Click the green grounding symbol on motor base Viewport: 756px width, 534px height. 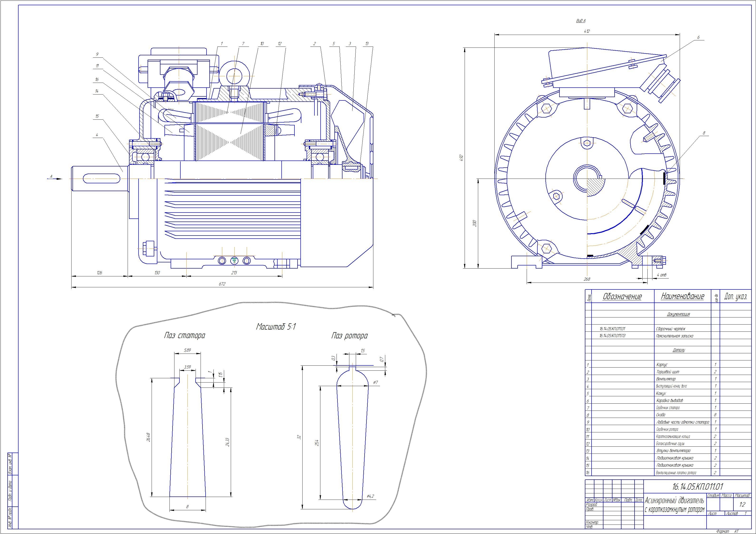point(234,260)
